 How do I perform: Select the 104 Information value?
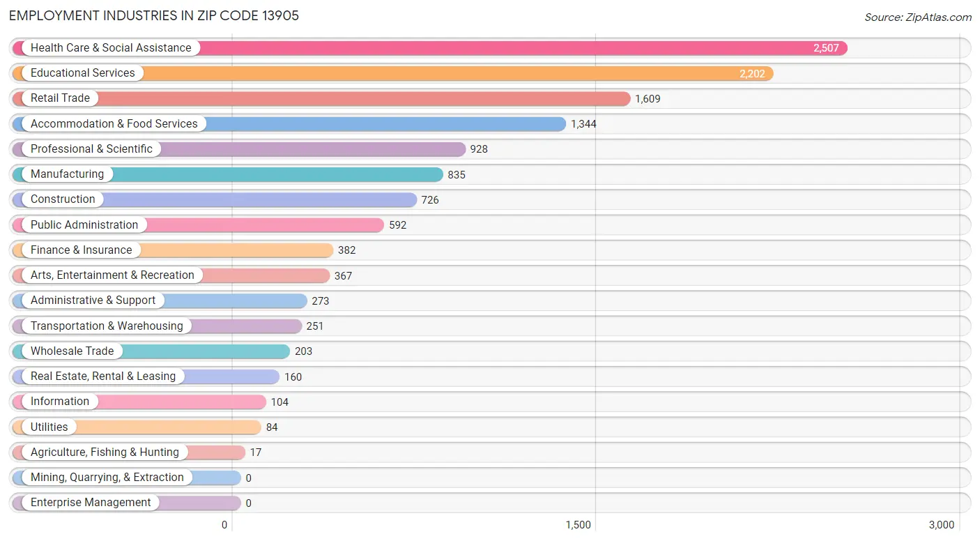280,402
